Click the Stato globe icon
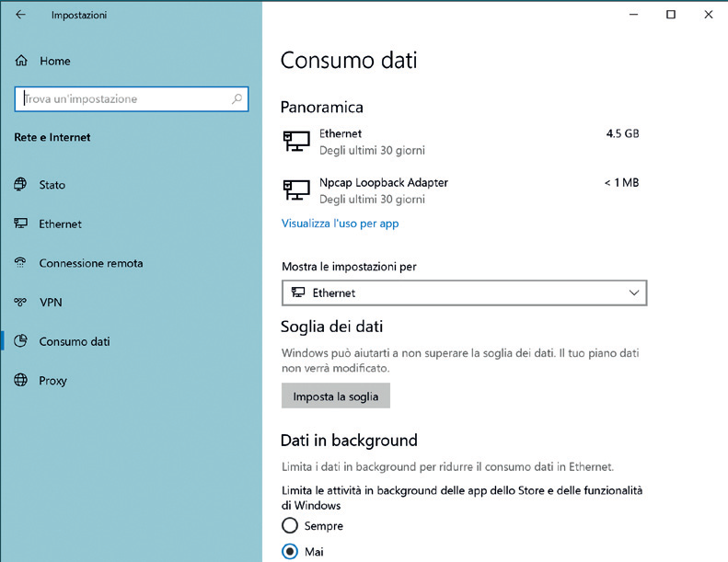This screenshot has height=562, width=728. click(x=20, y=184)
